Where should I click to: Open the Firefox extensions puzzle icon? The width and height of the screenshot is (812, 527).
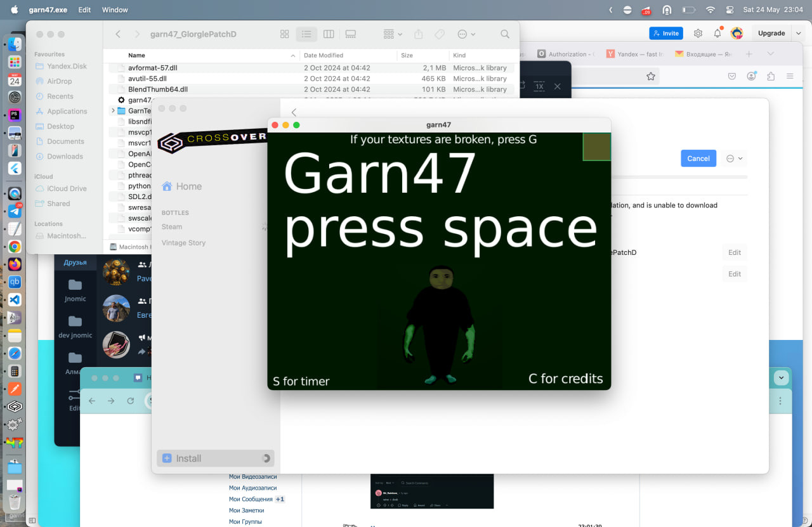point(771,76)
